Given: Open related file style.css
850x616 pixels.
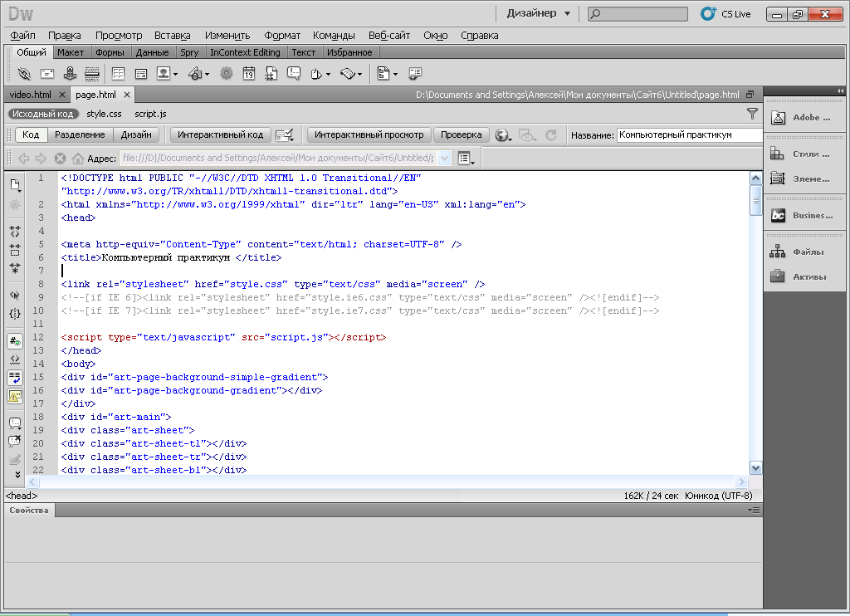Looking at the screenshot, I should click(104, 114).
